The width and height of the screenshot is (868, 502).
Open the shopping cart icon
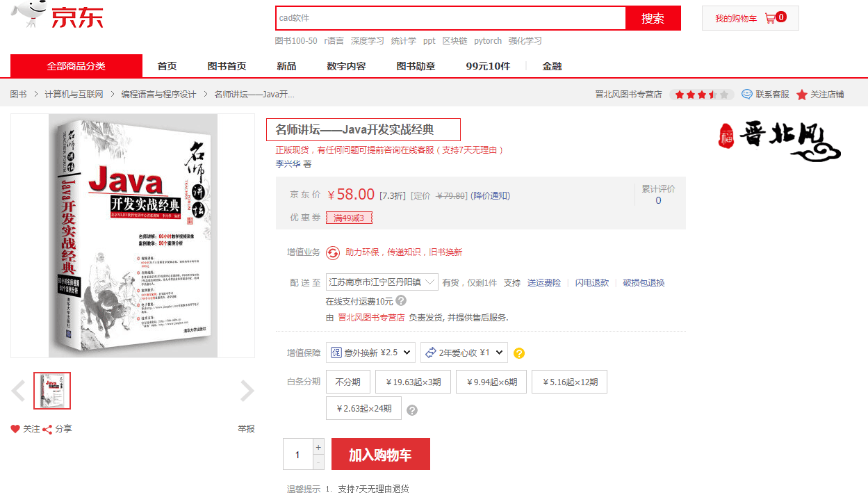coord(770,18)
